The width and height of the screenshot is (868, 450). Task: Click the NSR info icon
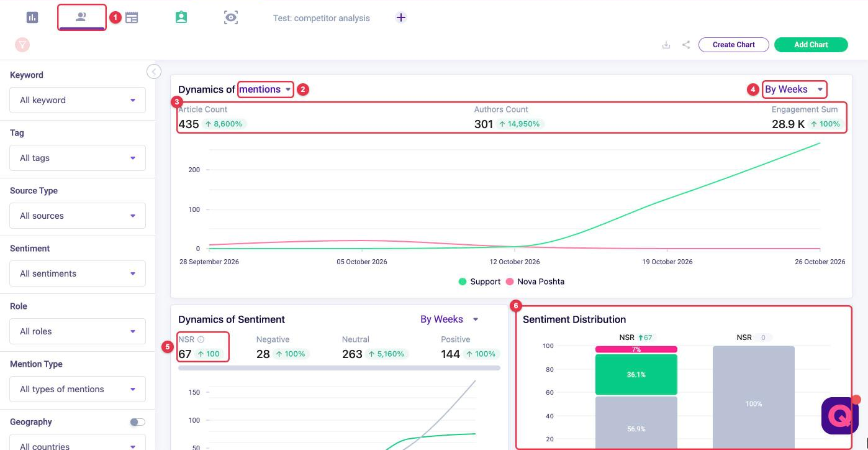(201, 339)
